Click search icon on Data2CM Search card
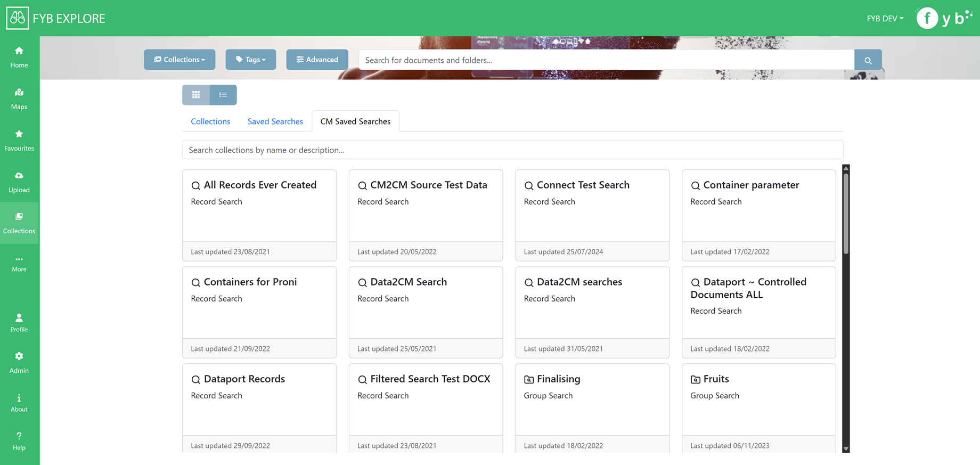Screen dimensions: 980x465 pos(363,282)
